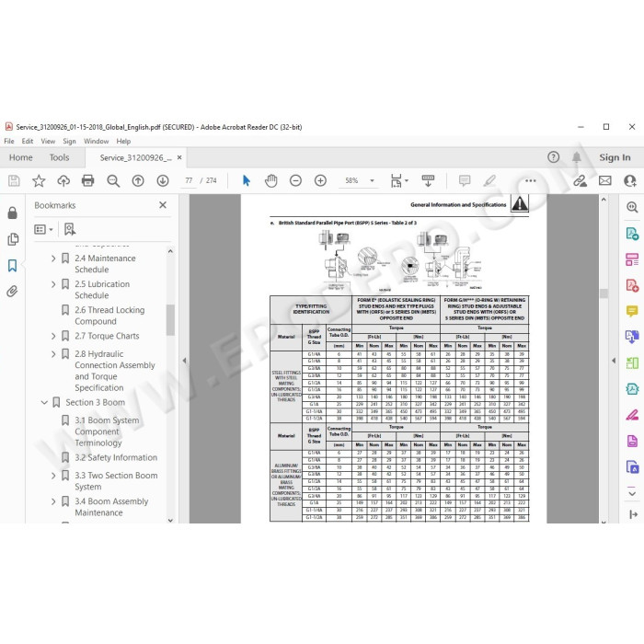Image resolution: width=644 pixels, height=644 pixels.
Task: Expand the 2.7 Torque Charts bookmark
Action: (x=53, y=336)
